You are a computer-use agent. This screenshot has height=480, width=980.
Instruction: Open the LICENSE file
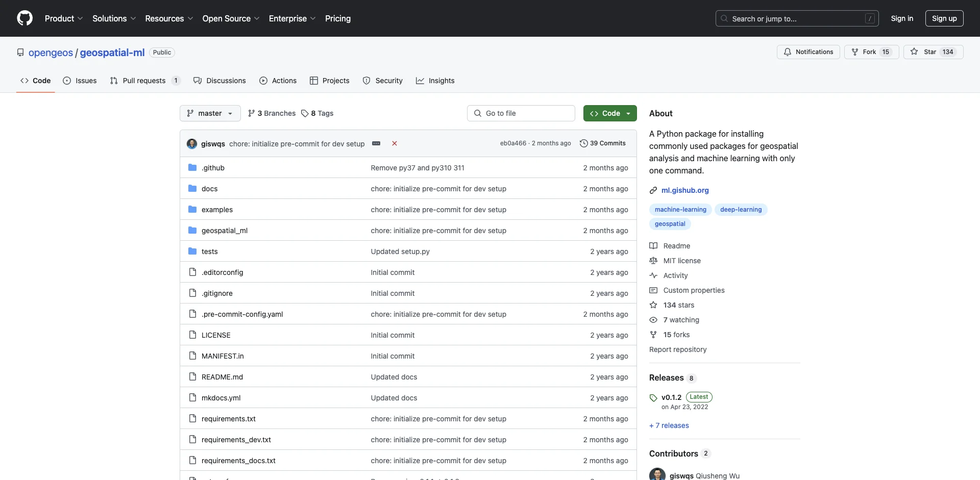click(x=216, y=335)
